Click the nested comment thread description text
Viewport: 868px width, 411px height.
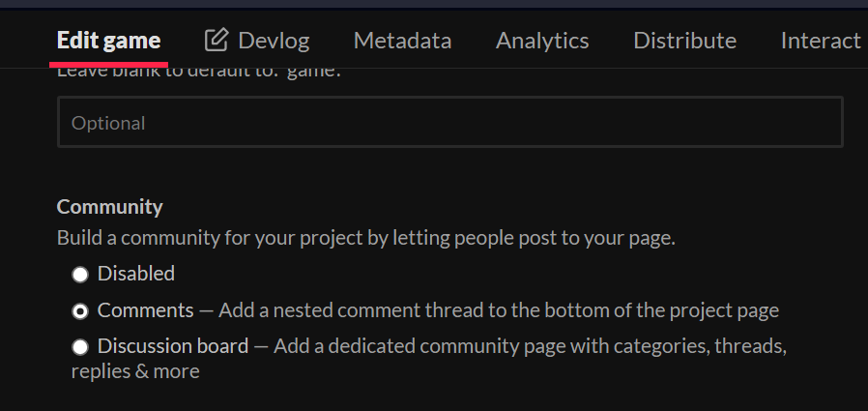(x=498, y=310)
